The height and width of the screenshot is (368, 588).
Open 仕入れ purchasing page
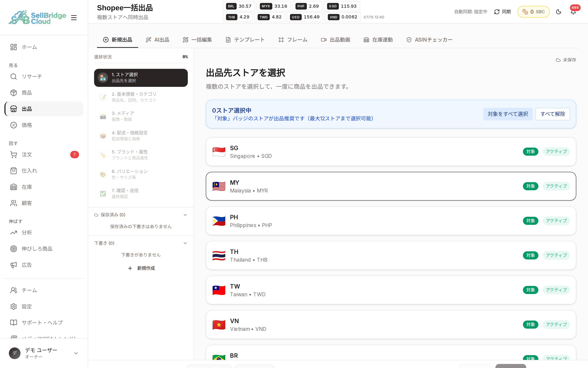point(44,171)
